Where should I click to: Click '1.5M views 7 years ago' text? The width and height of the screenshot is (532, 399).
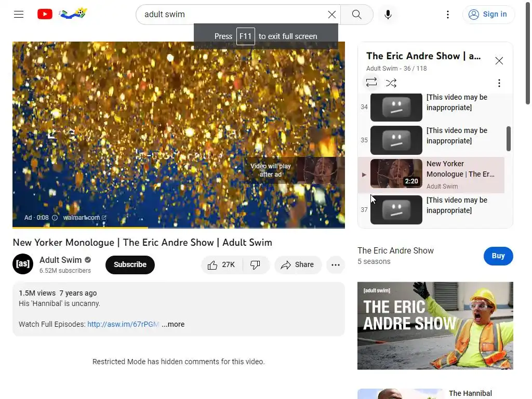click(58, 293)
